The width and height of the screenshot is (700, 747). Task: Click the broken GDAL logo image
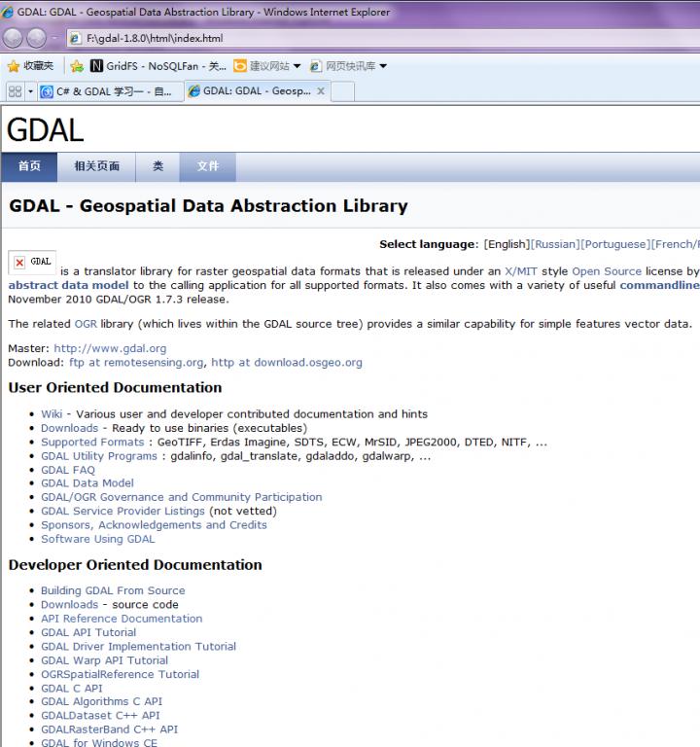(32, 262)
